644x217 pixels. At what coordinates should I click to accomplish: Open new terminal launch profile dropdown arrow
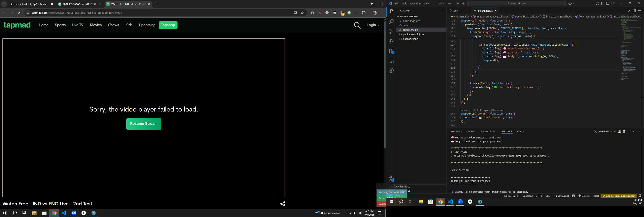click(x=615, y=131)
